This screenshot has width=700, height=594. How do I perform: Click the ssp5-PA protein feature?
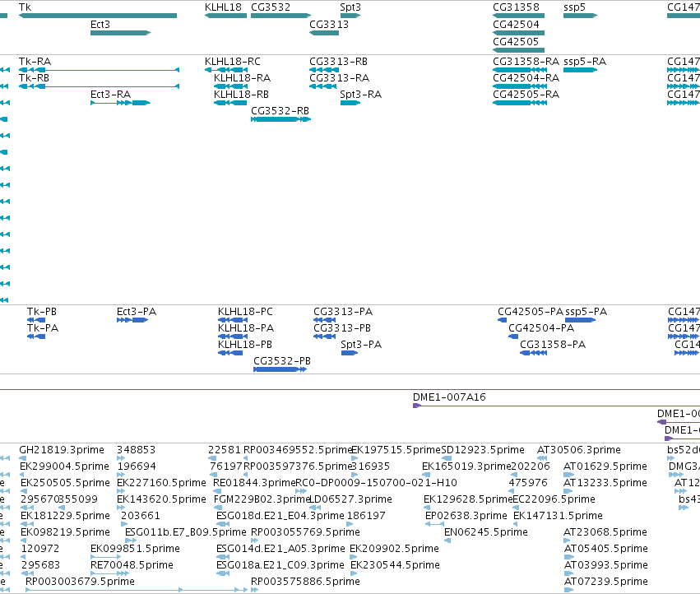click(x=581, y=320)
